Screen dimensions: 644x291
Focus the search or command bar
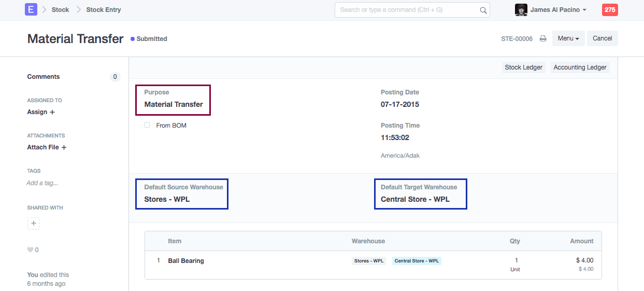tap(407, 10)
